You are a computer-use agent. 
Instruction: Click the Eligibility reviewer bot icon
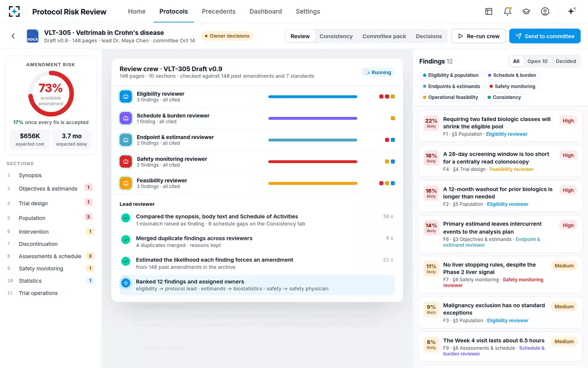tap(126, 96)
